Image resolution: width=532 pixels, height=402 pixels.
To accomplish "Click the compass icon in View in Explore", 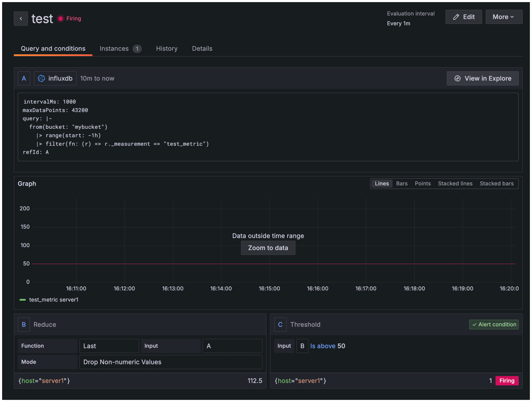I will (457, 78).
